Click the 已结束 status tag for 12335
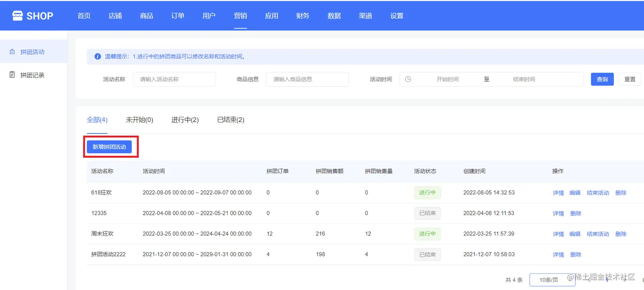This screenshot has height=290, width=644. point(427,213)
